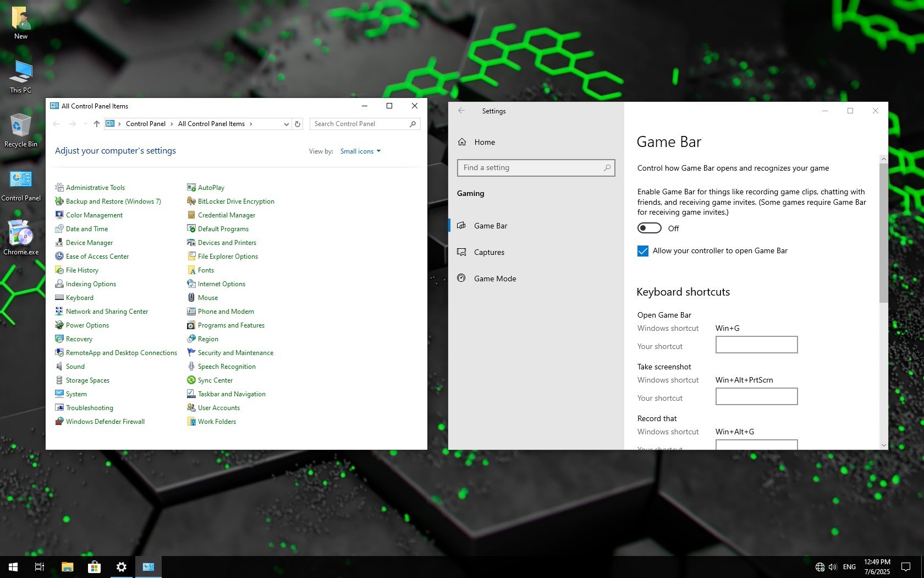Expand the chevron after All Control Panel Items
Viewport: 924px width, 578px height.
pyautogui.click(x=251, y=124)
